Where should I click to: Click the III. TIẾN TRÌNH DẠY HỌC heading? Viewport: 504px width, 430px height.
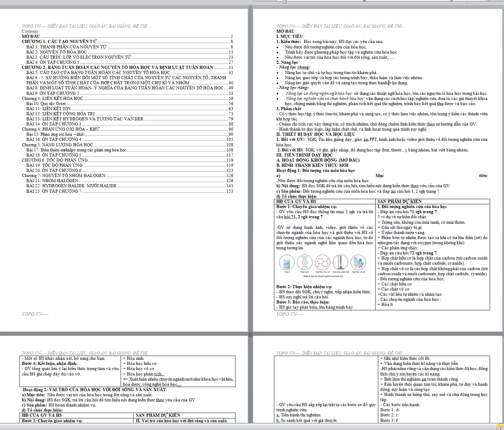click(304, 155)
